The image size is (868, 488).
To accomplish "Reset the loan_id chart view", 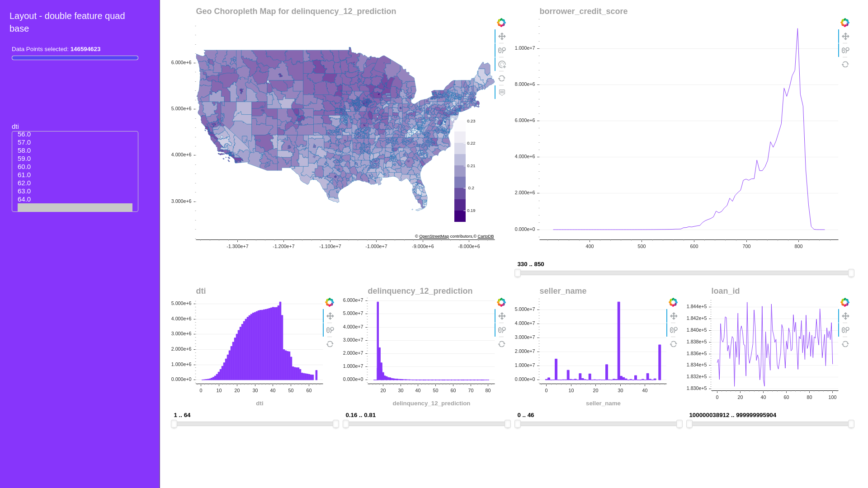I will (x=845, y=344).
